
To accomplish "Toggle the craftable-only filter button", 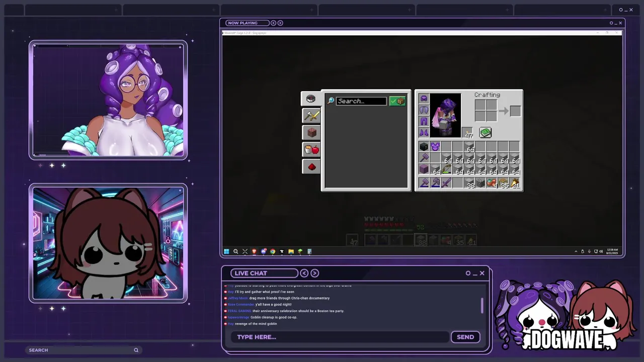I will pos(397,101).
